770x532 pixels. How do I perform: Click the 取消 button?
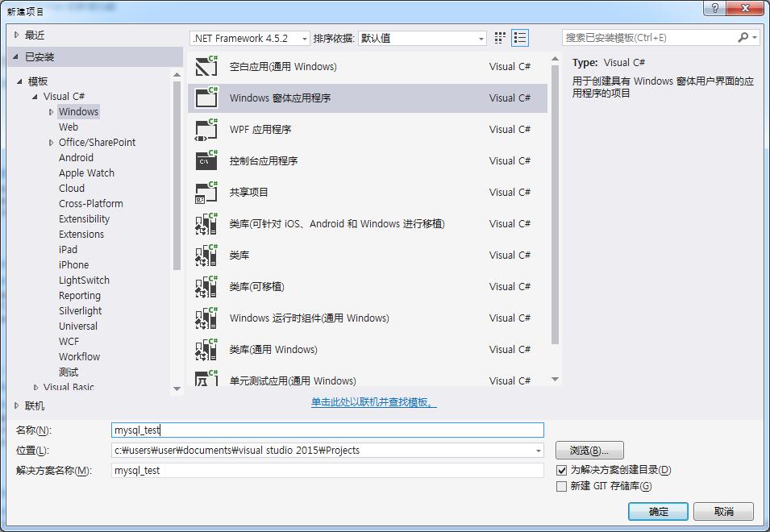[x=723, y=511]
